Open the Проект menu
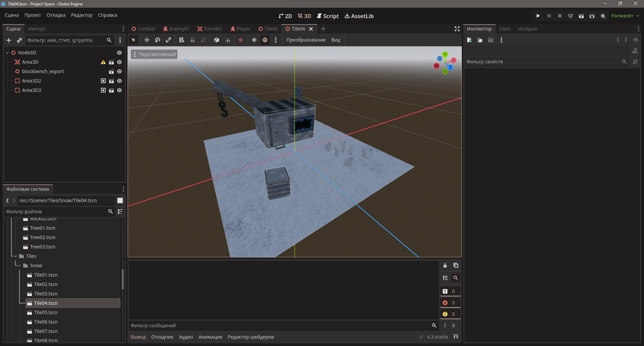Viewport: 644px width, 346px height. tap(33, 15)
